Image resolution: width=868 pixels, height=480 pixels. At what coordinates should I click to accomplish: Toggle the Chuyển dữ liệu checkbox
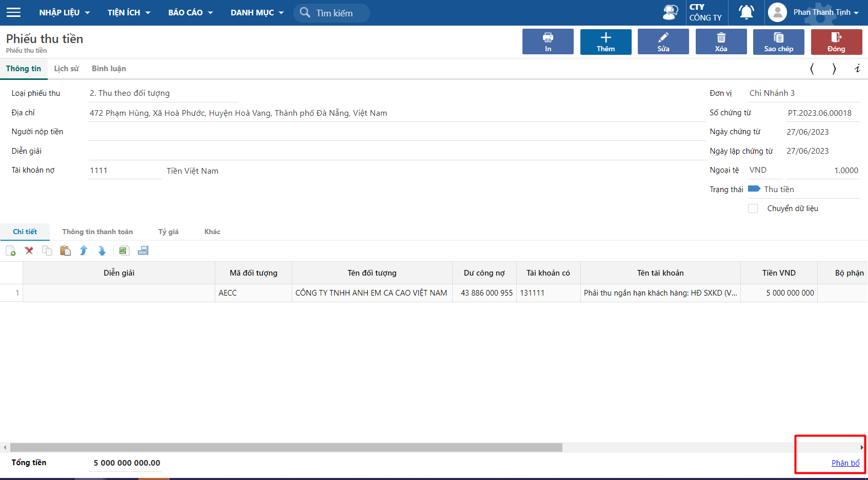pos(753,208)
